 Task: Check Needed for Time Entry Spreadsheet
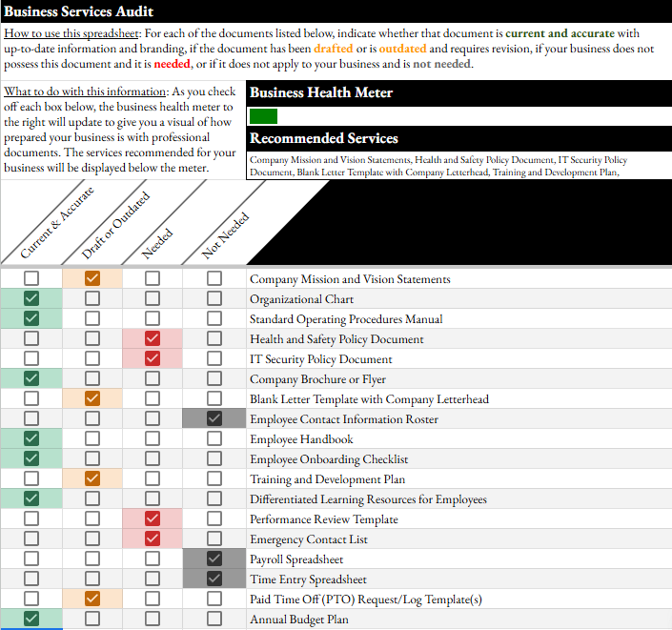[x=153, y=579]
